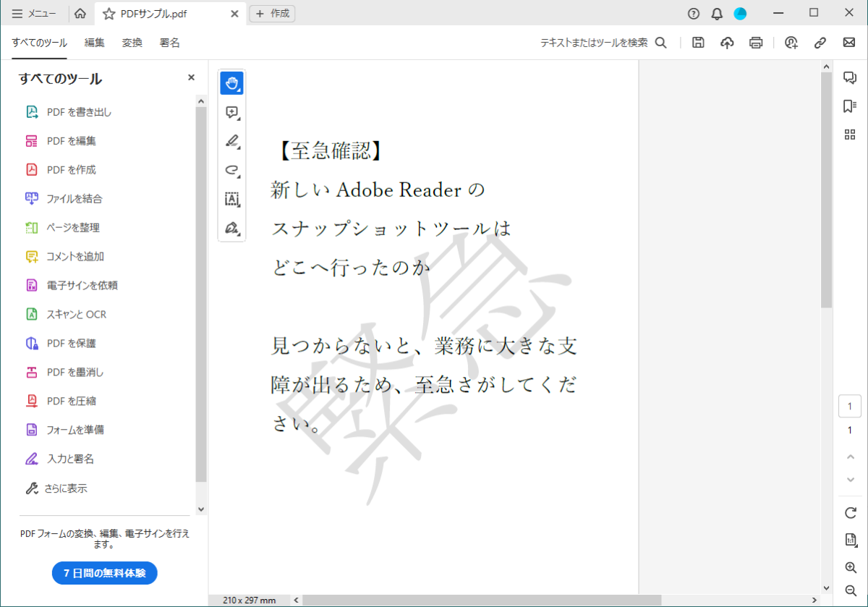Viewport: 868px width, 607px height.
Task: Zoom in with the magnifier plus
Action: [850, 568]
